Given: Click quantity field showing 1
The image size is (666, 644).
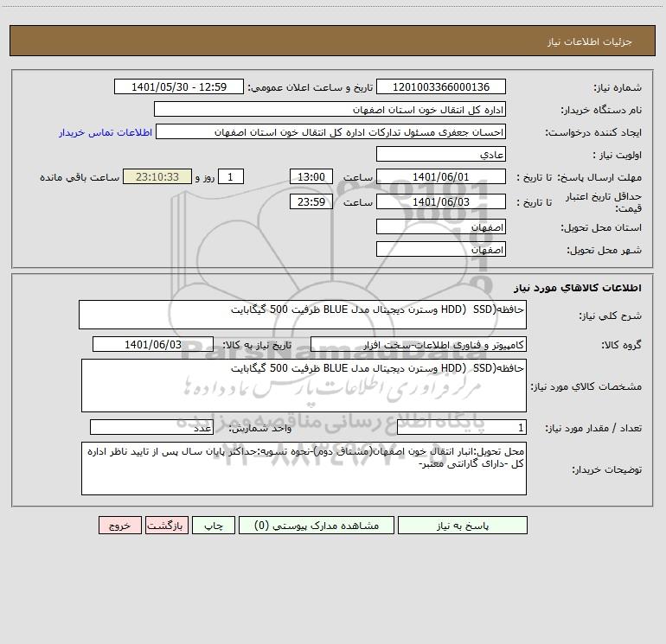Looking at the screenshot, I should (x=462, y=427).
